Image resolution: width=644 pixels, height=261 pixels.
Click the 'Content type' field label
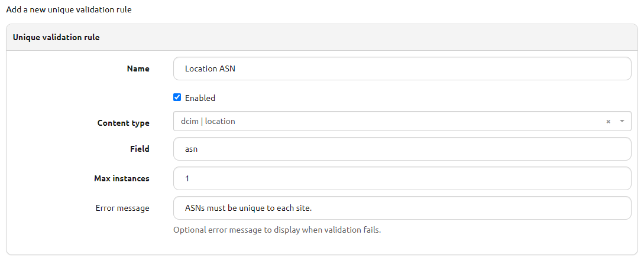[x=123, y=123]
